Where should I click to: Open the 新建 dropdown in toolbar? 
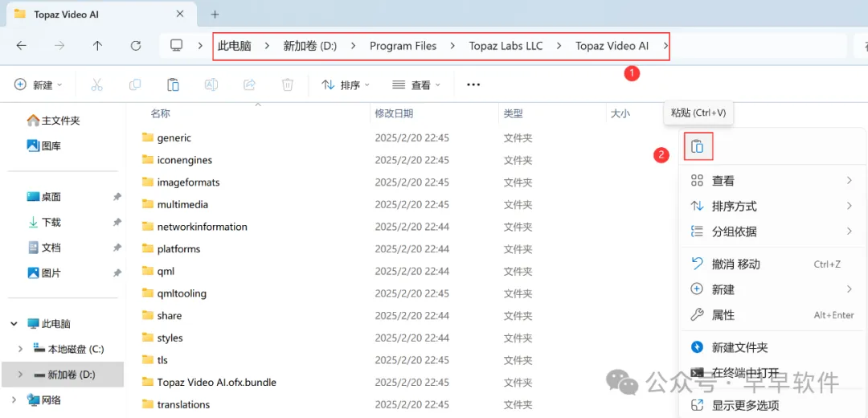click(x=39, y=84)
